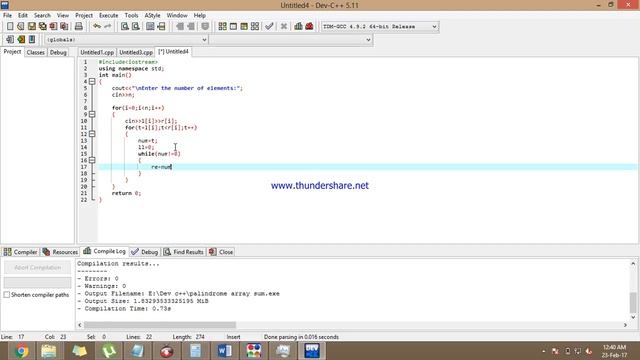This screenshot has width=640, height=360.
Task: Open the Window menu
Action: click(177, 16)
